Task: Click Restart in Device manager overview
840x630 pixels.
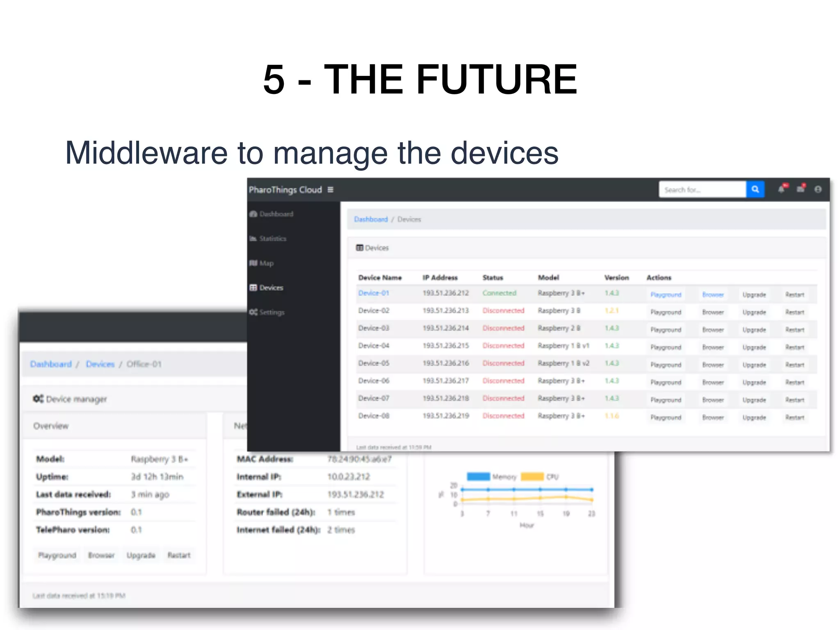Action: click(179, 555)
